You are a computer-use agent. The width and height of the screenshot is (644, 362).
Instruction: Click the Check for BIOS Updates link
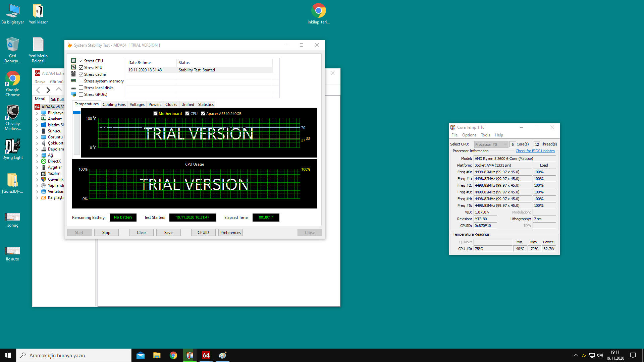(x=534, y=151)
